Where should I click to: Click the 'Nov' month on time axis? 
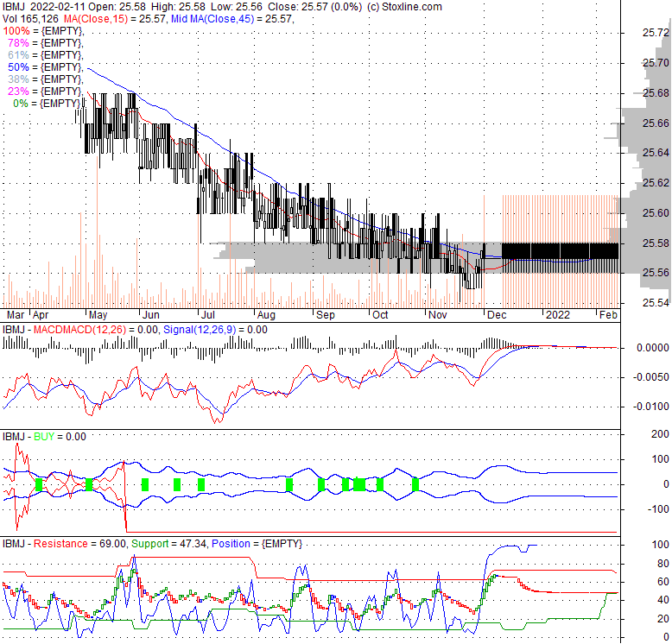[x=438, y=315]
